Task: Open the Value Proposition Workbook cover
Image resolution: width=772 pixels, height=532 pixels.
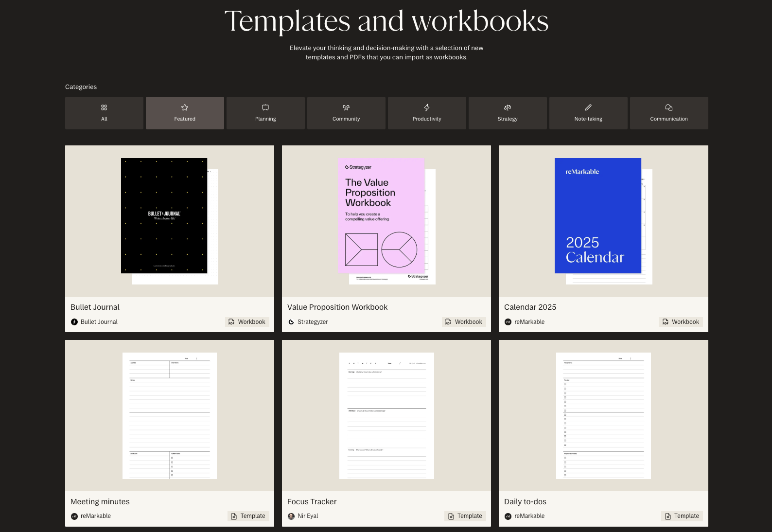Action: pyautogui.click(x=382, y=216)
